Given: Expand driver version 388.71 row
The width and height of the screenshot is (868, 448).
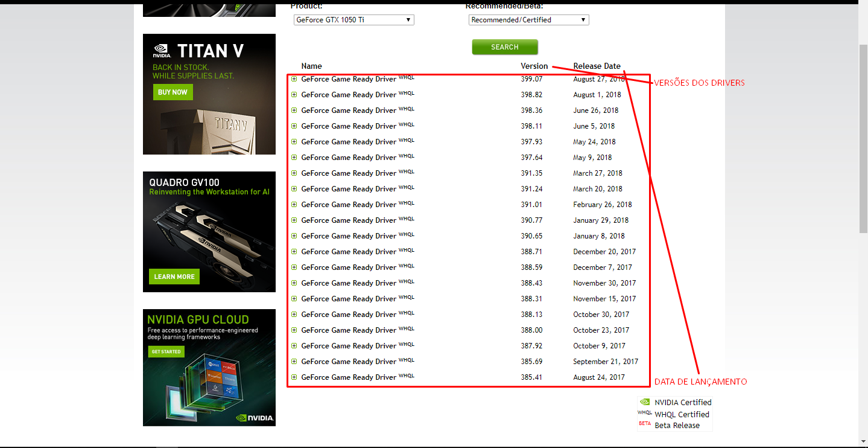Looking at the screenshot, I should (294, 251).
